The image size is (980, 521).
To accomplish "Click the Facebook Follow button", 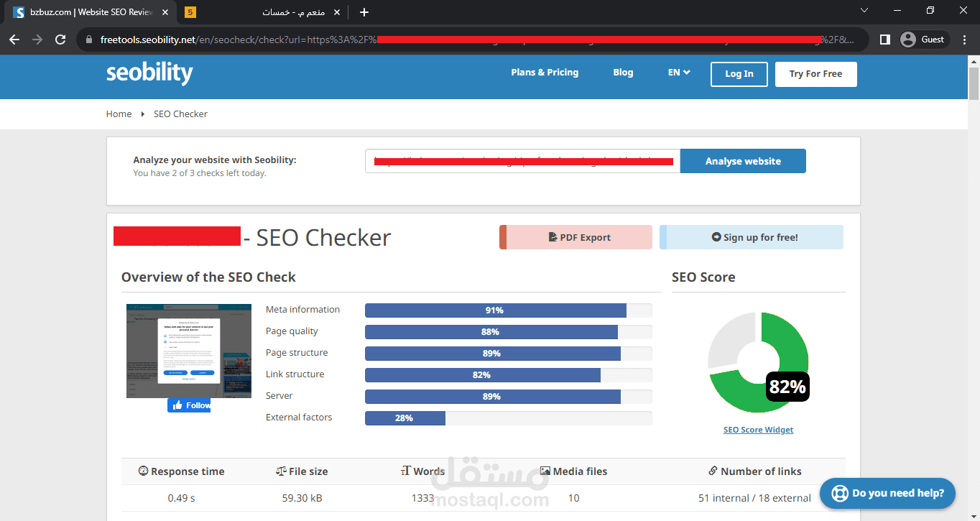I will [x=189, y=405].
